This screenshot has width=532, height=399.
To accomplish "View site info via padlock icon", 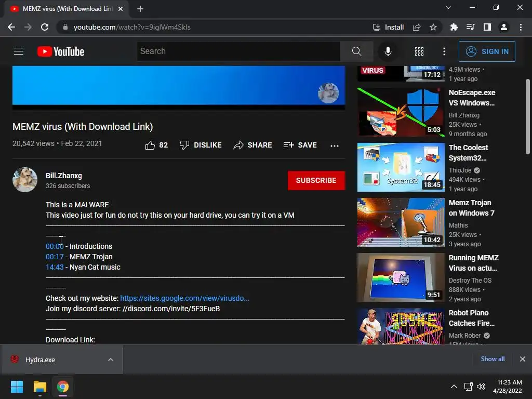I will 65,27.
